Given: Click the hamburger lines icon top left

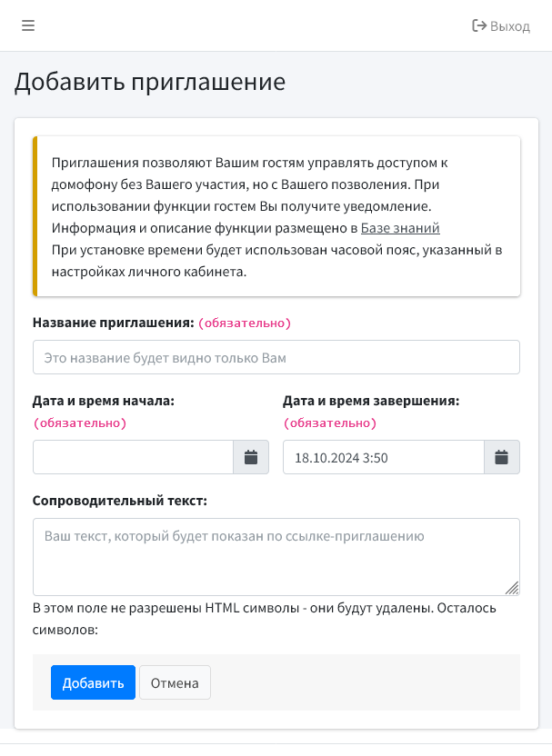Looking at the screenshot, I should (28, 25).
